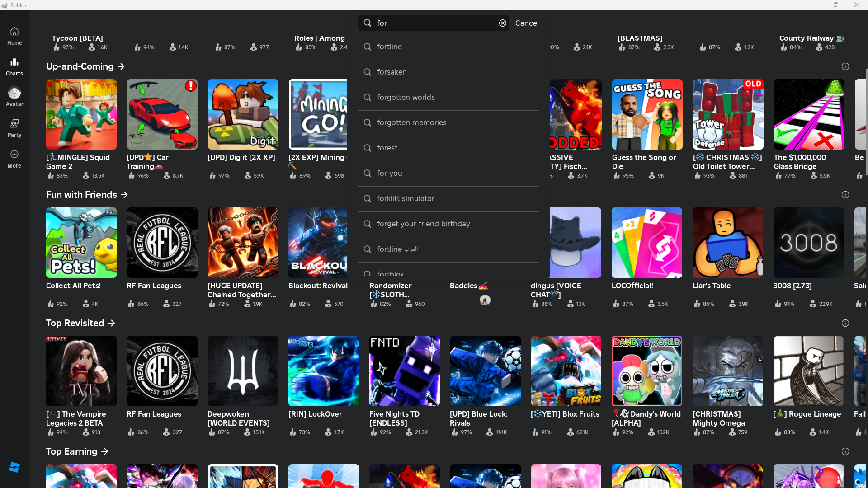Open the Avatar sidebar icon

pyautogui.click(x=14, y=97)
